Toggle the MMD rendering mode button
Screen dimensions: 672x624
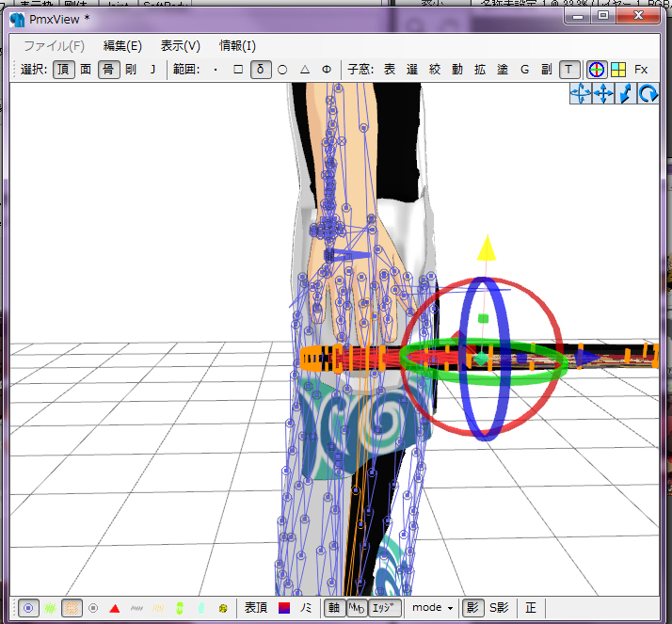(357, 608)
